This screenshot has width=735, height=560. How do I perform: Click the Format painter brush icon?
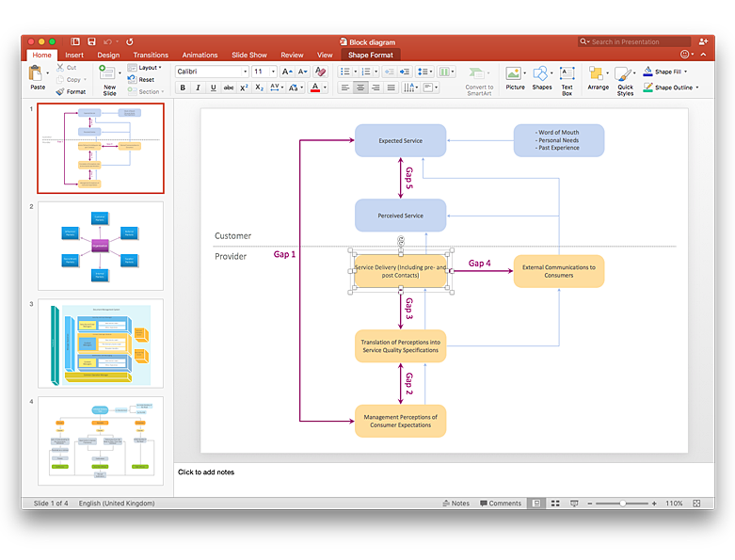(x=61, y=91)
